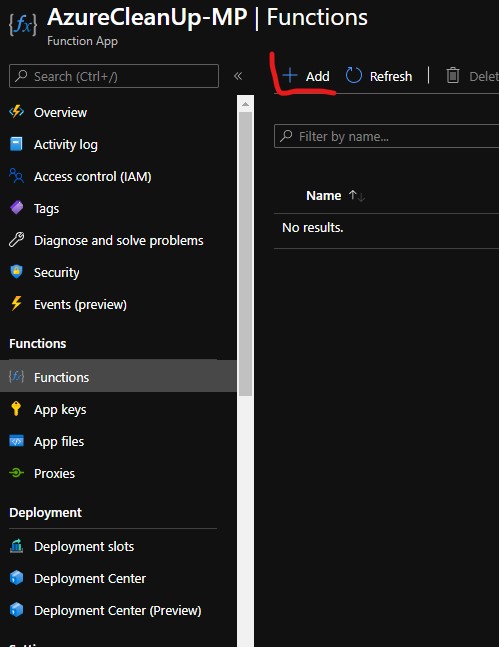Image resolution: width=499 pixels, height=647 pixels.
Task: Click the Delete trash can icon
Action: coord(453,76)
